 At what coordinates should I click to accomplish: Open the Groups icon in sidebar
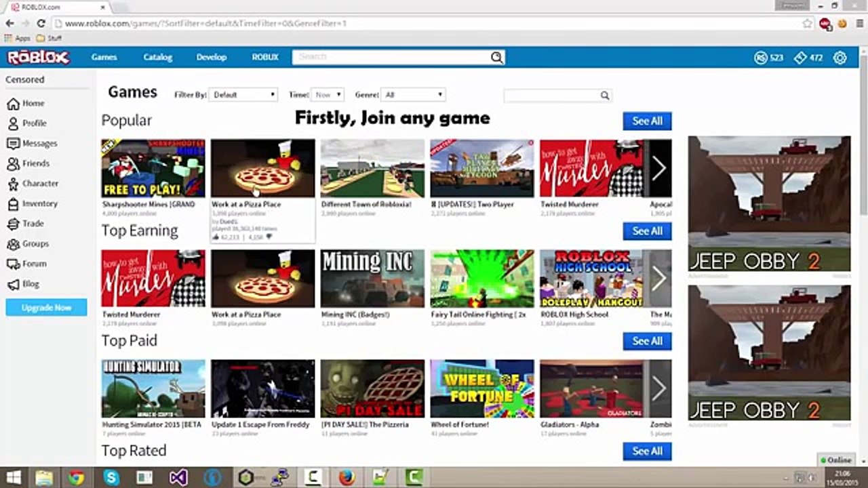[x=13, y=244]
